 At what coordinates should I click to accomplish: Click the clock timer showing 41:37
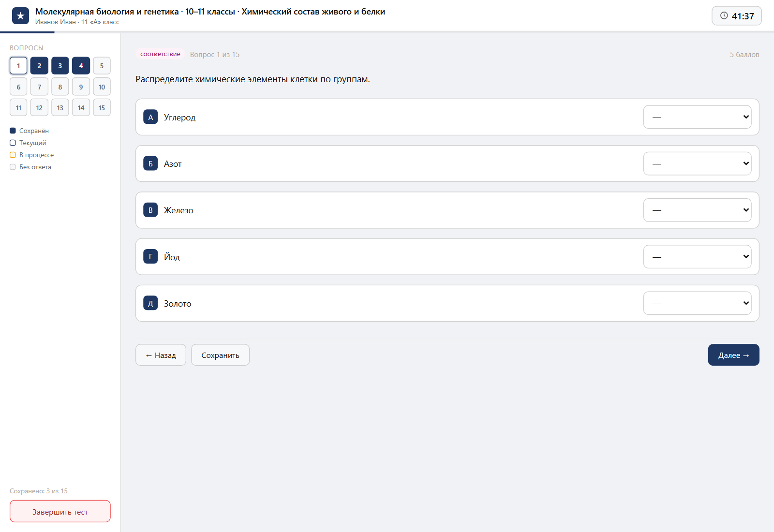[737, 16]
